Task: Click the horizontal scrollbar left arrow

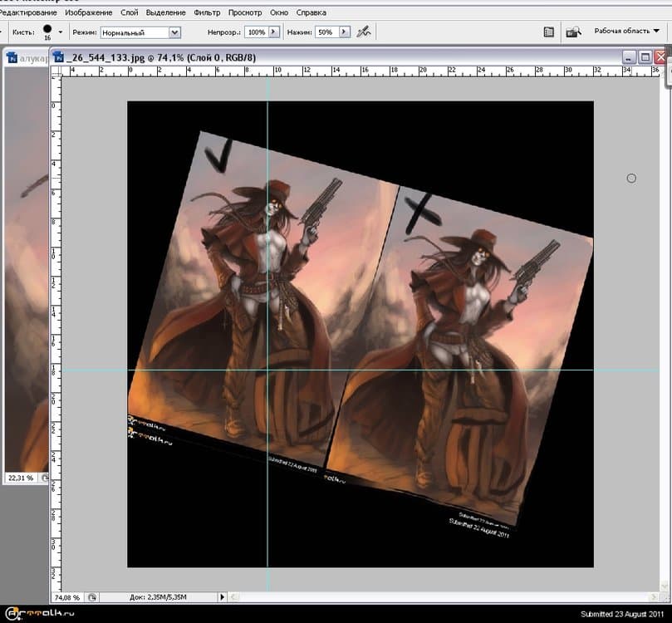Action: click(x=234, y=597)
